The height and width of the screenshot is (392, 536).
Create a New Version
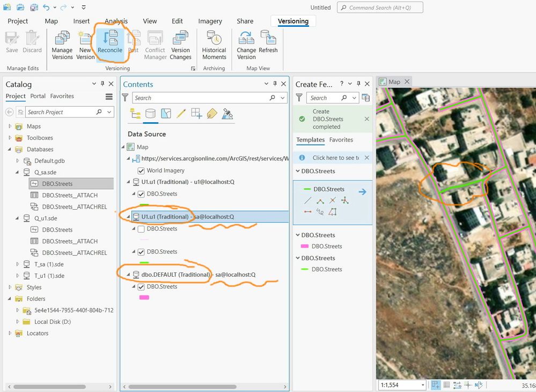point(85,45)
